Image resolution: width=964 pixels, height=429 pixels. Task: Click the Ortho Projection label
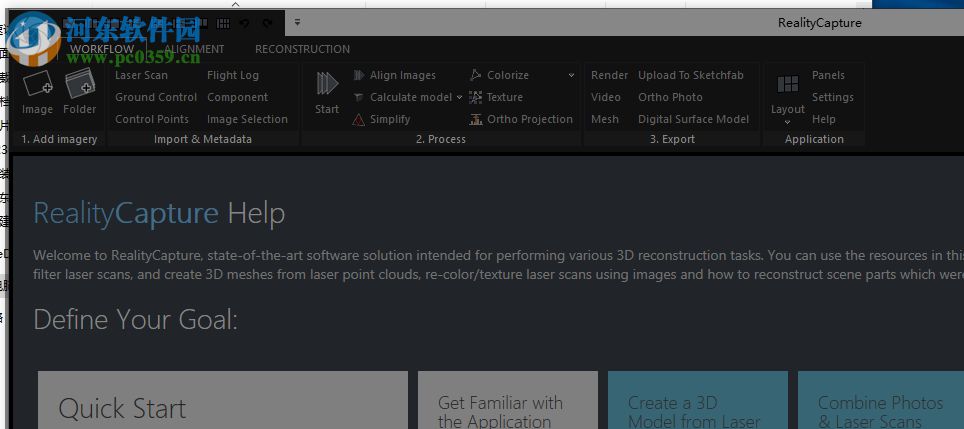click(530, 119)
